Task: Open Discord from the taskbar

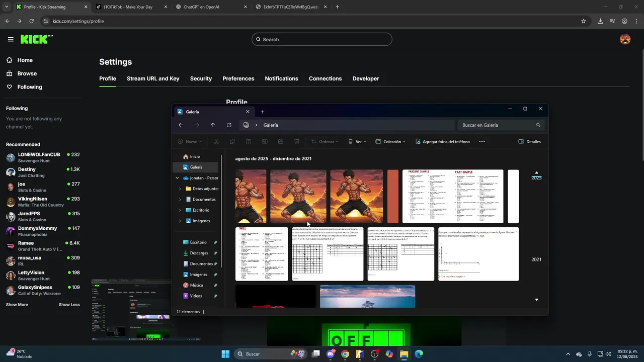Action: pyautogui.click(x=331, y=354)
